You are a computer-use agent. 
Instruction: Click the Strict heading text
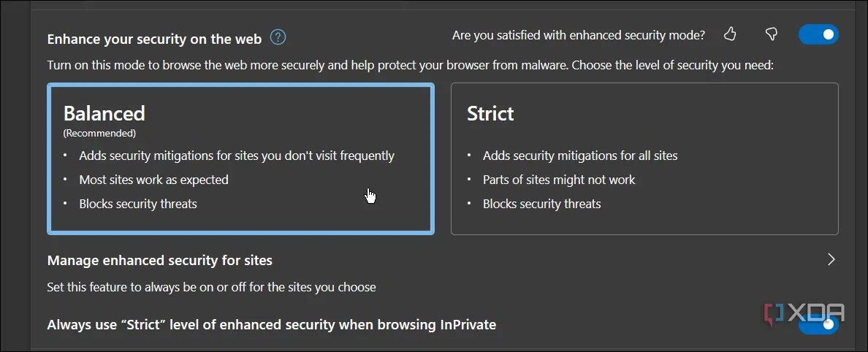point(490,113)
